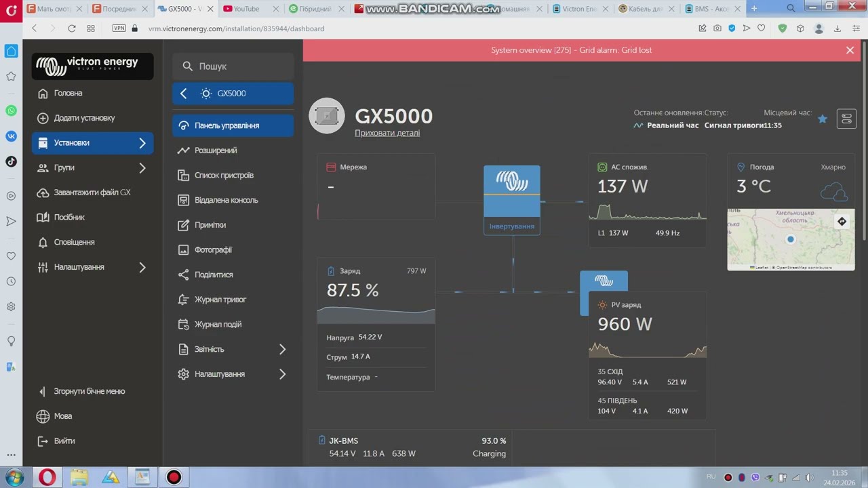Open browser downloads icon
This screenshot has height=488, width=868.
[x=837, y=28]
